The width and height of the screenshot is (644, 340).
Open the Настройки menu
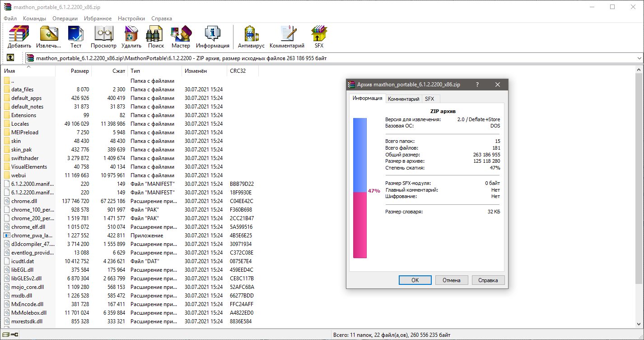tap(131, 19)
